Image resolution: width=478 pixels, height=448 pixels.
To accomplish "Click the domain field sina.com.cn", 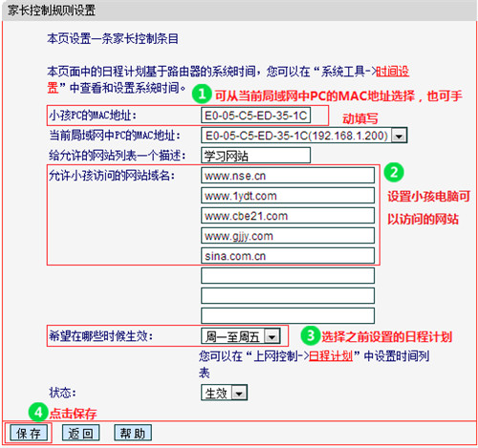I will coord(288,256).
